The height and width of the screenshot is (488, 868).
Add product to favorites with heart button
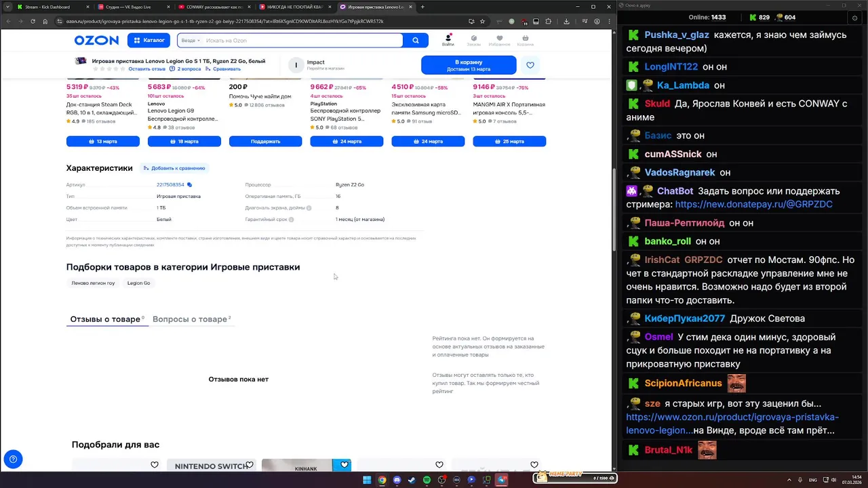point(530,65)
